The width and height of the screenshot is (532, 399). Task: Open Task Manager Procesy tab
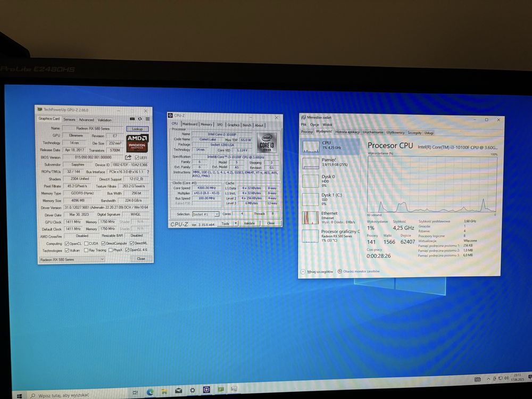[x=307, y=131]
